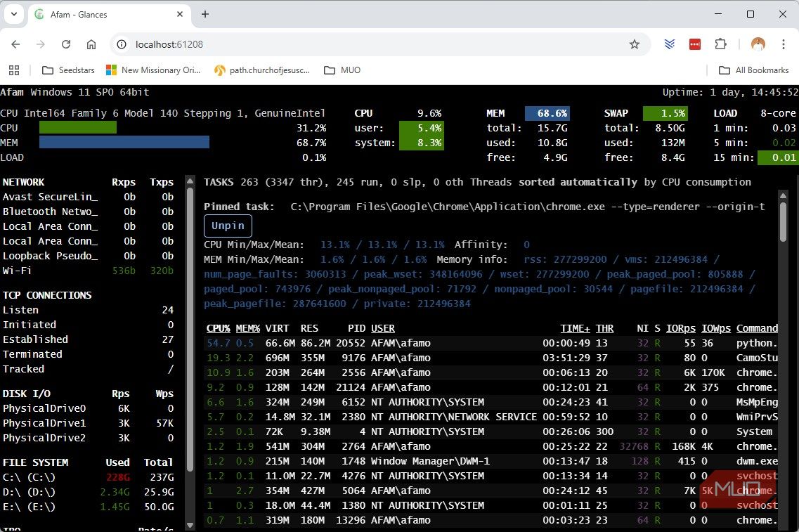
Task: Sort processes by MEM% column
Action: point(247,329)
